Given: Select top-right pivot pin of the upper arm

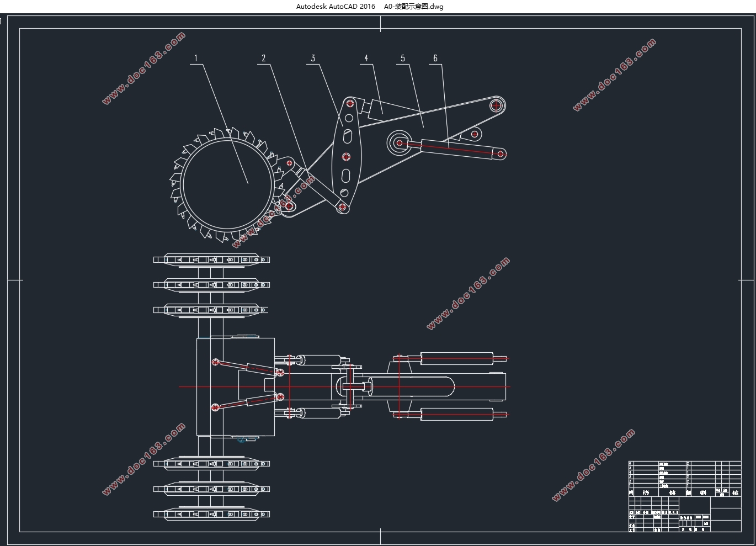Looking at the screenshot, I should (496, 104).
